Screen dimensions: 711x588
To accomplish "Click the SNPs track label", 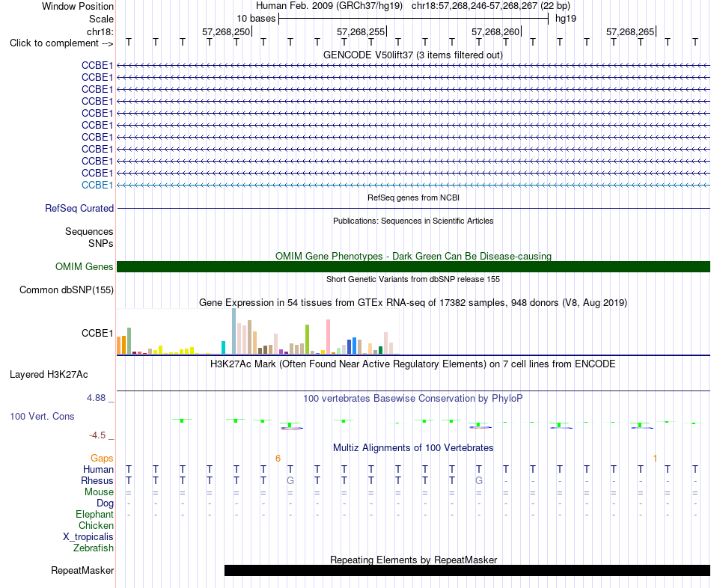I will (101, 243).
